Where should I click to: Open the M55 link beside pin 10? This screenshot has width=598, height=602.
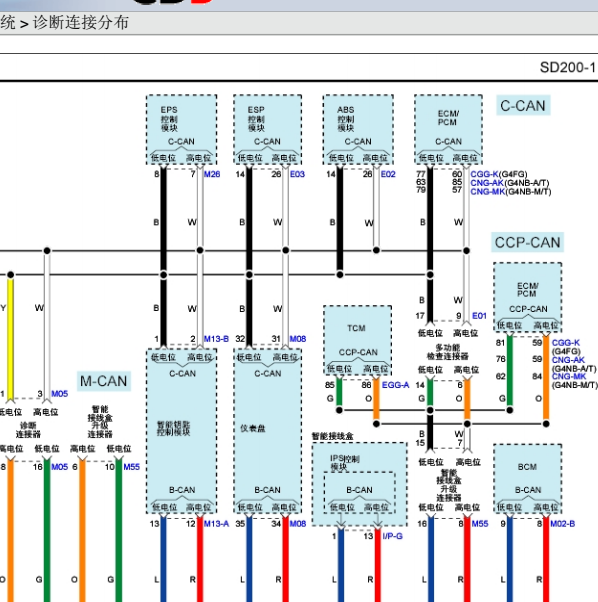tap(132, 467)
